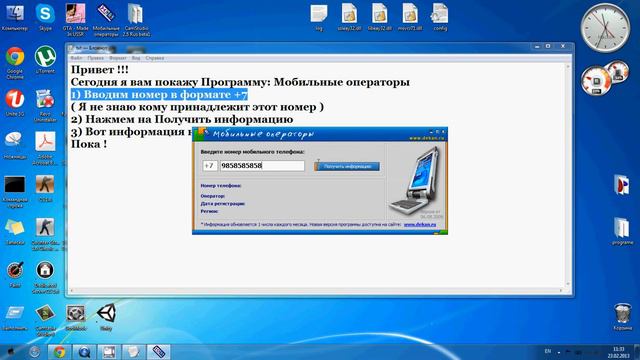Image resolution: width=640 pixels, height=360 pixels.
Task: Open the CamStudio 2.5 desktop folder
Action: pyautogui.click(x=136, y=19)
